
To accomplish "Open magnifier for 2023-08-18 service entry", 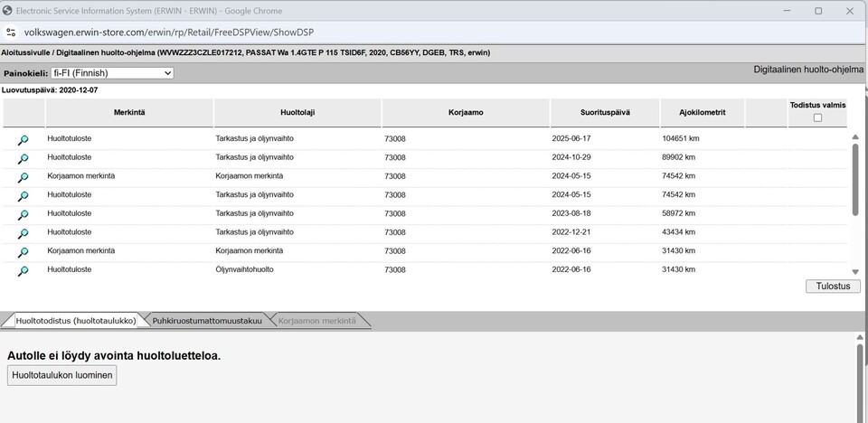I will pos(24,214).
